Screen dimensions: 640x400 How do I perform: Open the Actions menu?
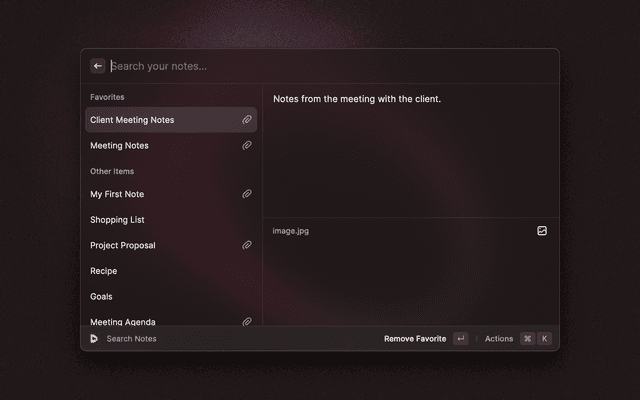[x=499, y=339]
